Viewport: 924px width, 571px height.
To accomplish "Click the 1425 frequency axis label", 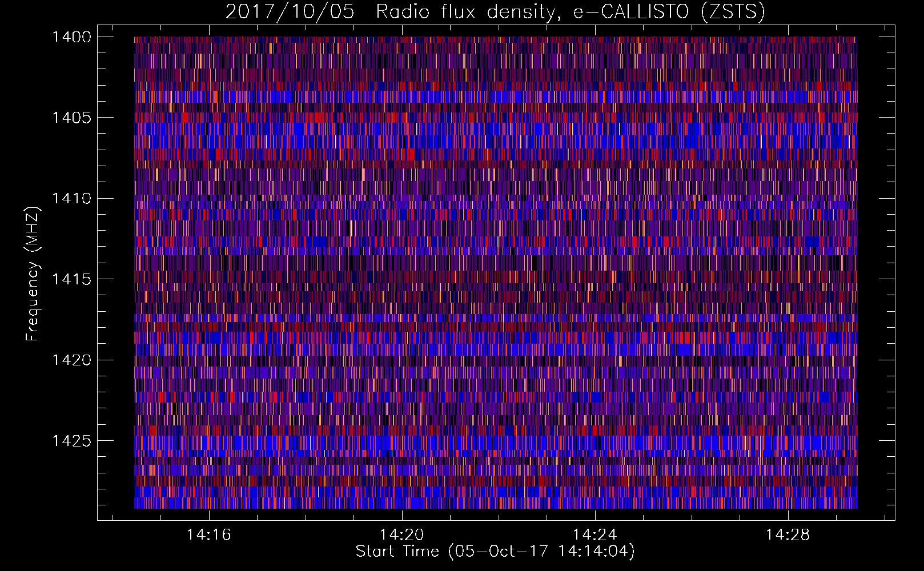I will pyautogui.click(x=71, y=441).
